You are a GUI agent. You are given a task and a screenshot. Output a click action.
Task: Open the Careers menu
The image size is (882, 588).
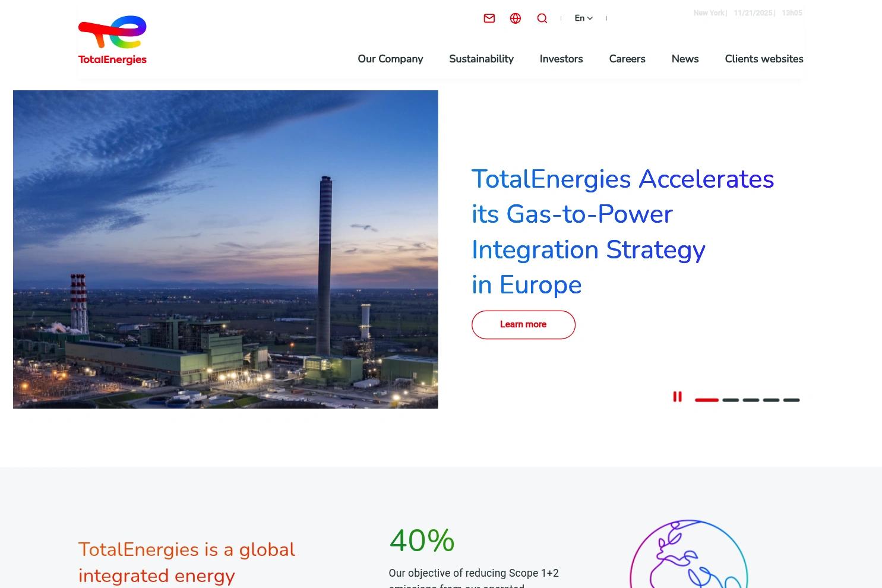click(x=627, y=59)
